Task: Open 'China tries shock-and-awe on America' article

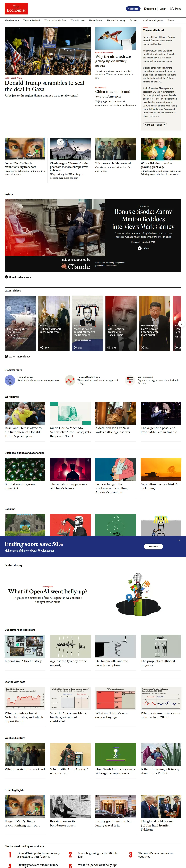Action: tap(113, 94)
